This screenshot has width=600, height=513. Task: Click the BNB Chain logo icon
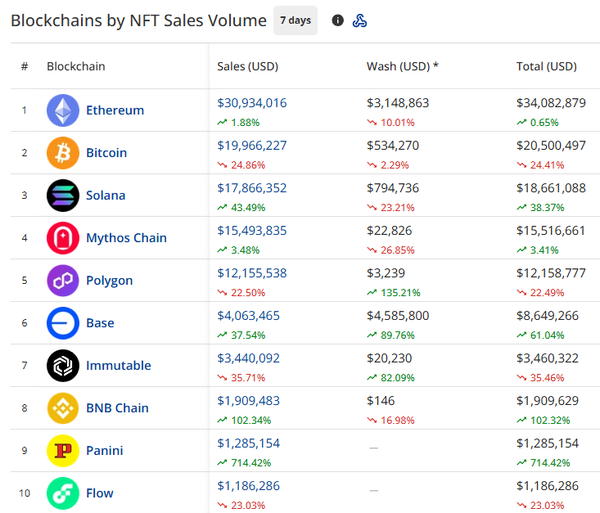[62, 408]
